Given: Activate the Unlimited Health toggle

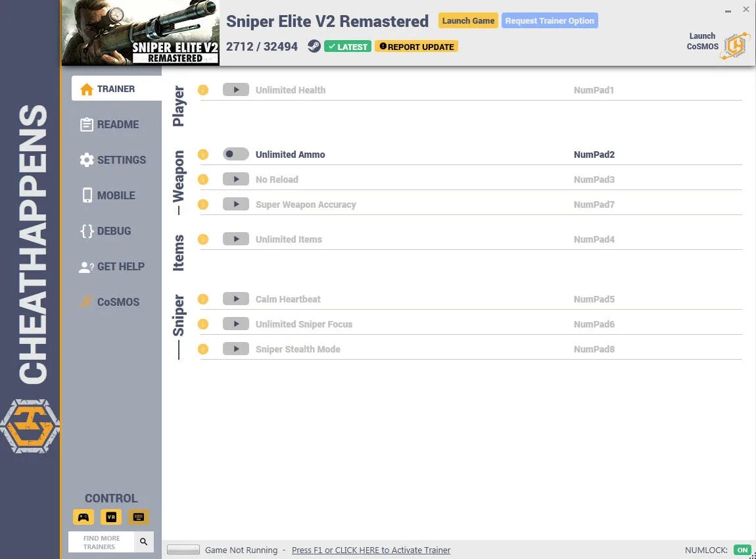Looking at the screenshot, I should point(236,89).
